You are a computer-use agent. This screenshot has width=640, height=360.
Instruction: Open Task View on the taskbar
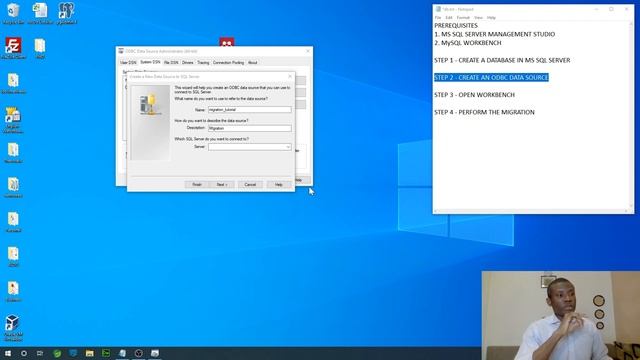point(40,353)
